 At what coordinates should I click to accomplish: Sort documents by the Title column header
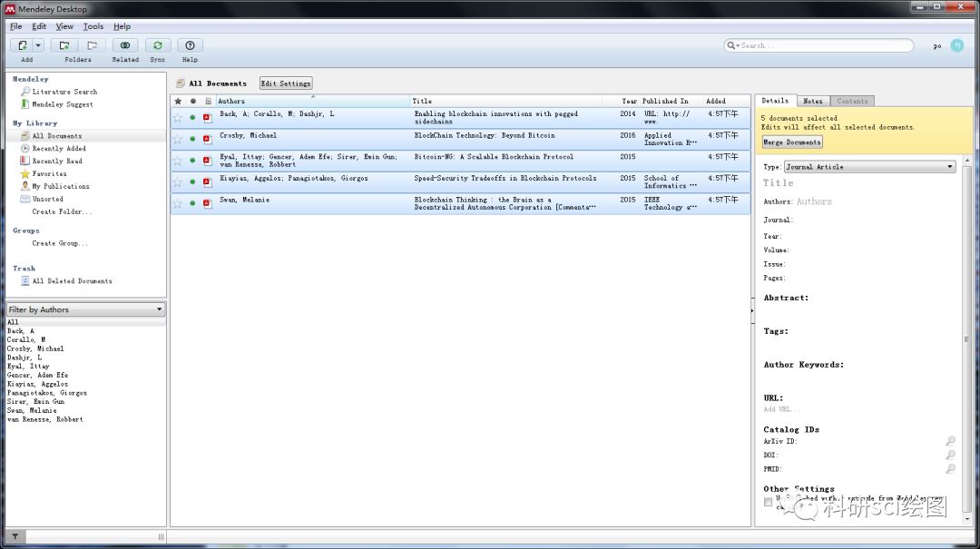pos(505,102)
